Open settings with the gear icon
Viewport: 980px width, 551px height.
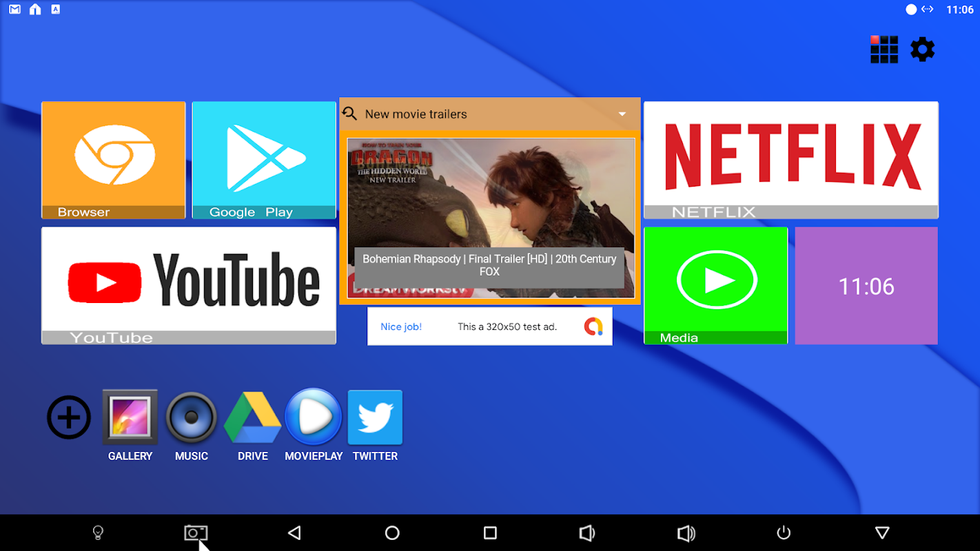point(923,50)
